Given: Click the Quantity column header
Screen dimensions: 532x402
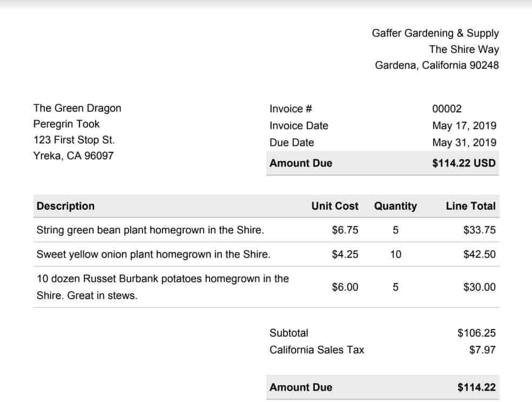Looking at the screenshot, I should [x=395, y=206].
